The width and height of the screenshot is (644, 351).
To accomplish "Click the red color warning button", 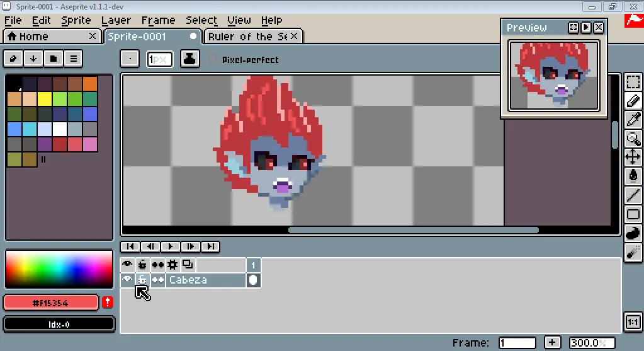I will [x=108, y=302].
